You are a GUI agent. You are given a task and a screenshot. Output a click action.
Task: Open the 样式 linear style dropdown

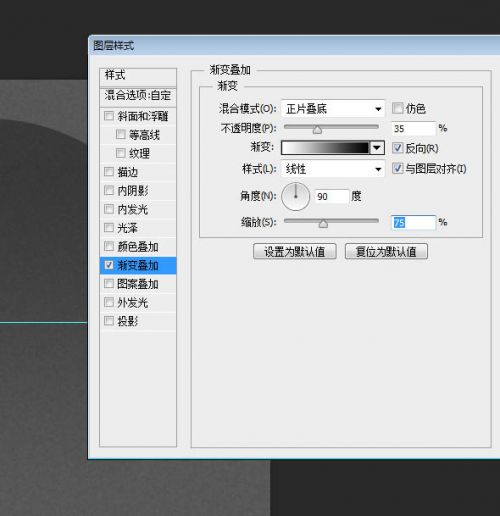tap(333, 169)
